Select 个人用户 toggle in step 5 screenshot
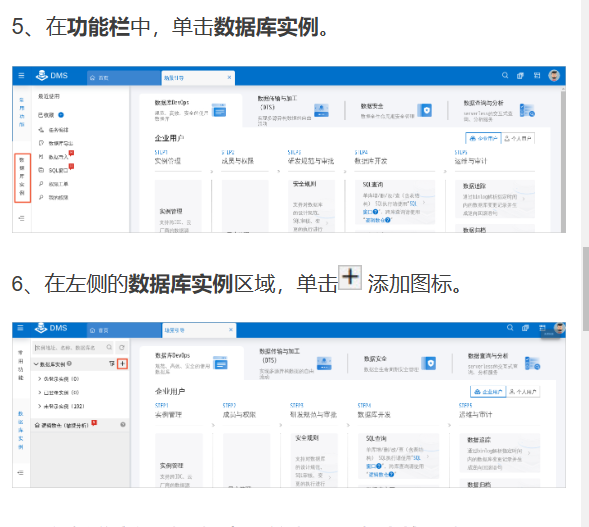Viewport: 589px width, 527px height. [518, 138]
